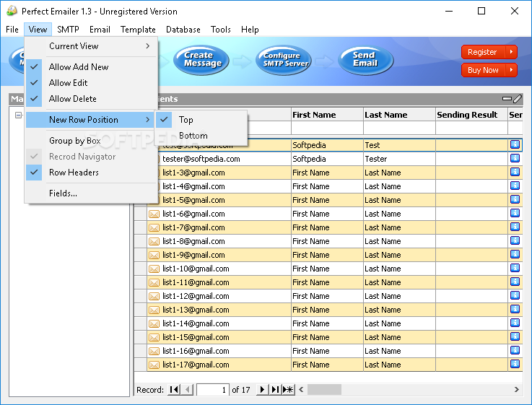Screen dimensions: 532x405
Task: Click the envelope icon for list1-17@gmail.com
Action: pos(154,365)
